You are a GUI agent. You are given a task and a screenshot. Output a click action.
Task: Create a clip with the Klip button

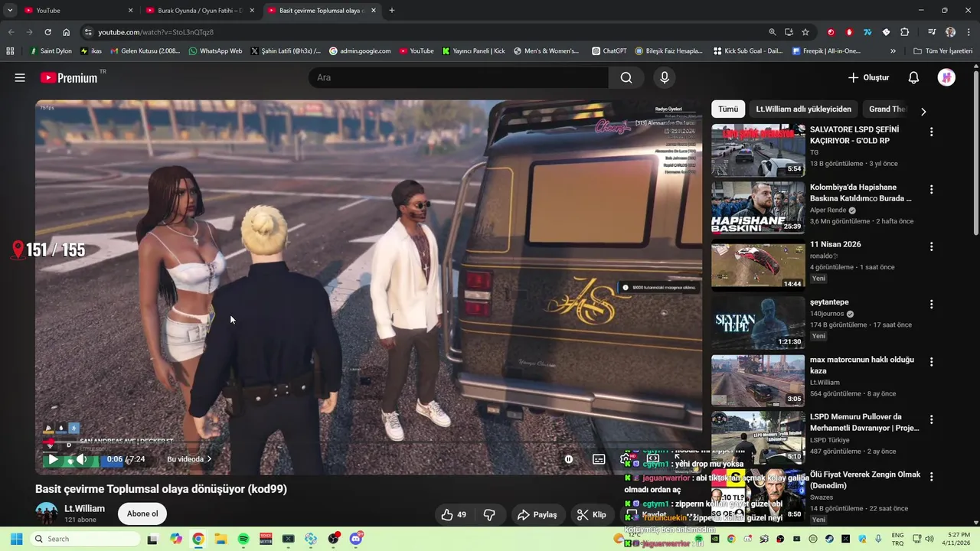592,515
